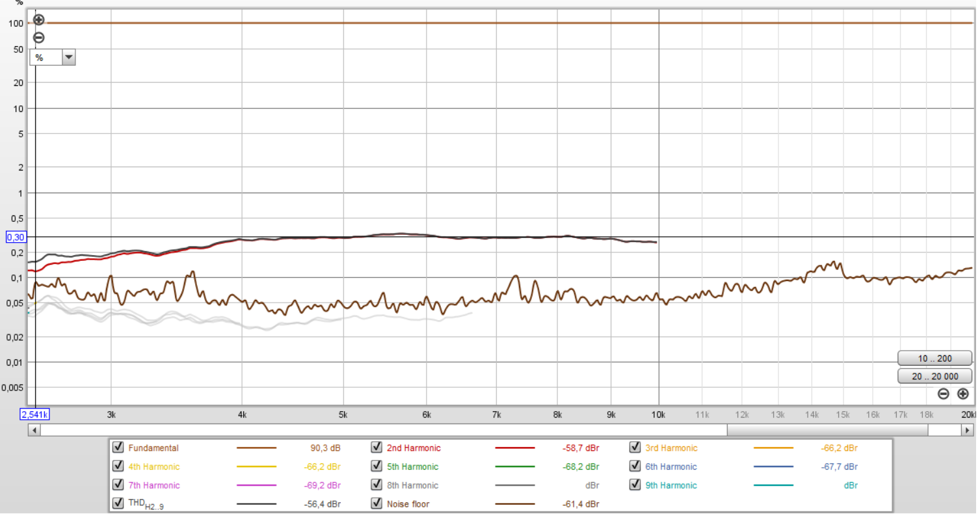
Task: Click the Noise floor -61,4 dBr value
Action: [x=581, y=504]
